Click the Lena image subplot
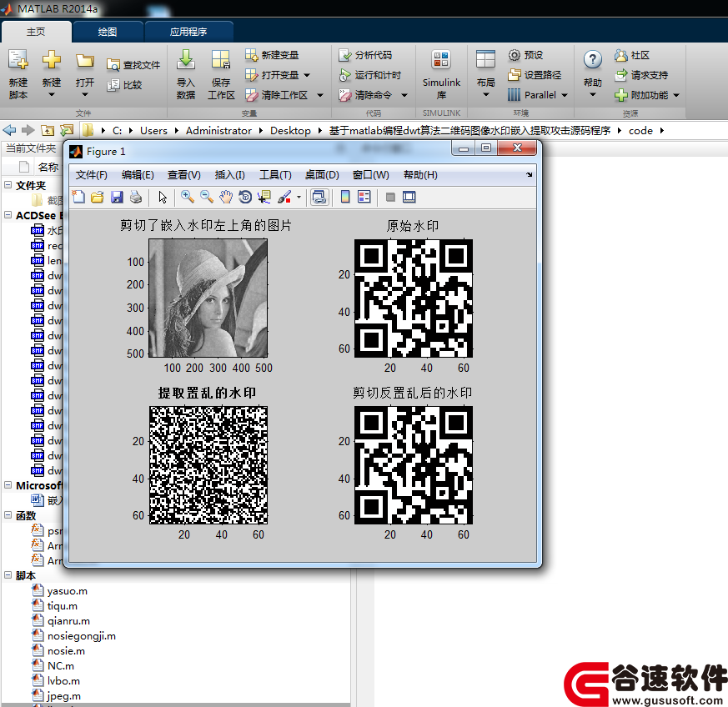 208,298
